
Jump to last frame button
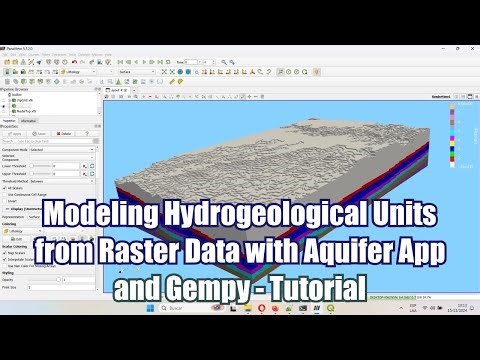160,62
